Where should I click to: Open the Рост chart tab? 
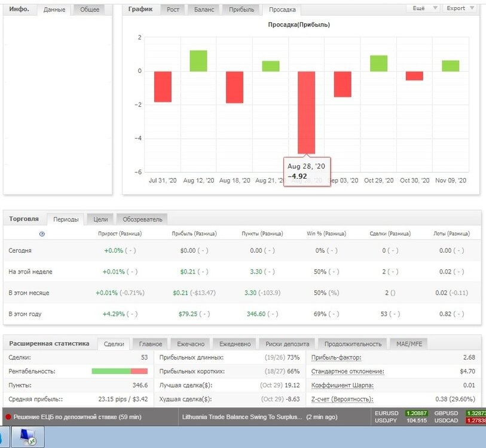[173, 10]
